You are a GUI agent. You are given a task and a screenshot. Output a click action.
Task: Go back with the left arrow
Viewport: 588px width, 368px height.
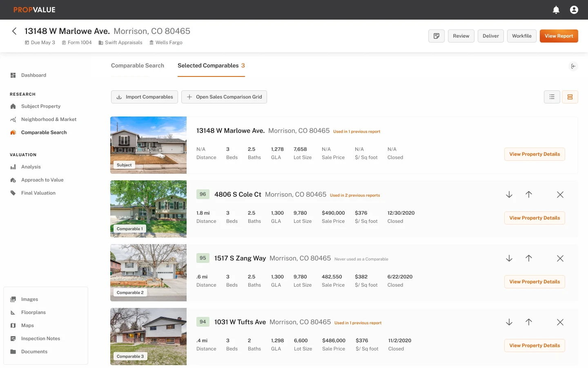click(x=14, y=31)
